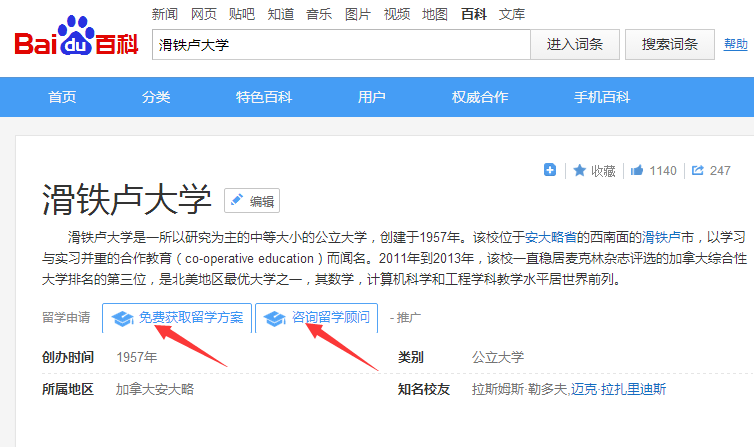Screen dimensions: 754x447
Task: Click the 安大略省 link in description
Action: (x=551, y=237)
